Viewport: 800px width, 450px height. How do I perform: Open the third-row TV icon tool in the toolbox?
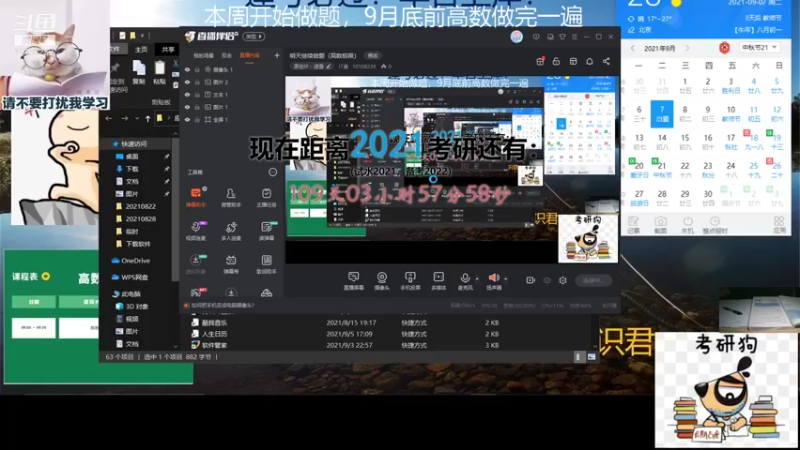click(x=231, y=264)
